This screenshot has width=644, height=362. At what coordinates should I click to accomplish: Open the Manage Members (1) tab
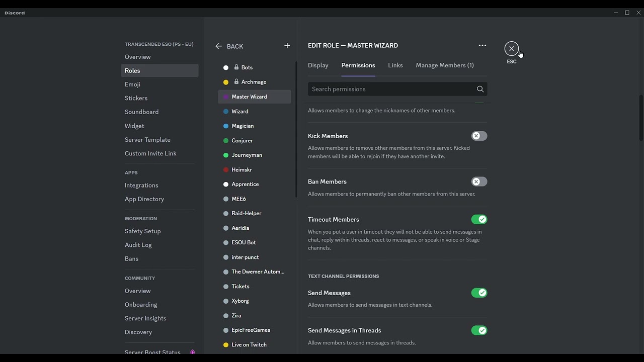445,65
